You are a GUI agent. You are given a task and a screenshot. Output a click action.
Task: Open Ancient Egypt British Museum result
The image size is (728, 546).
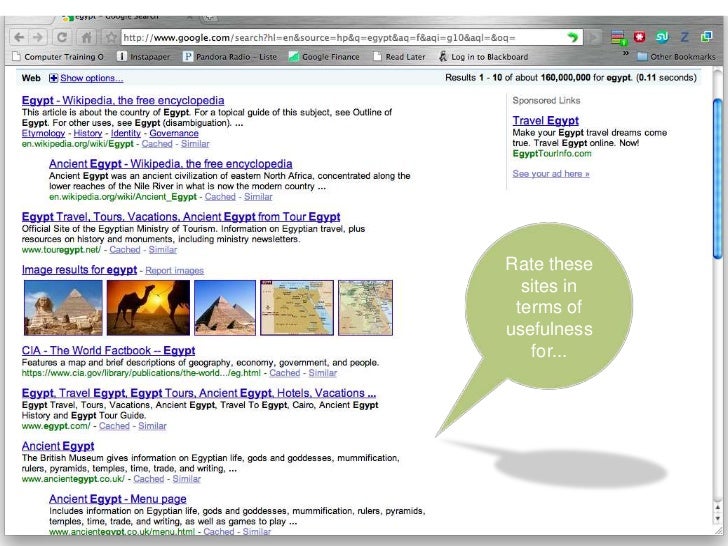[x=58, y=446]
